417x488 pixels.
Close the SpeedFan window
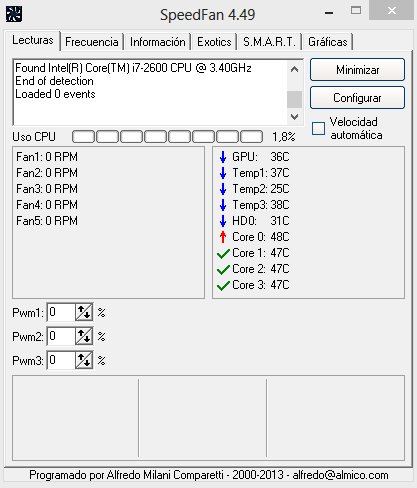pyautogui.click(x=392, y=11)
